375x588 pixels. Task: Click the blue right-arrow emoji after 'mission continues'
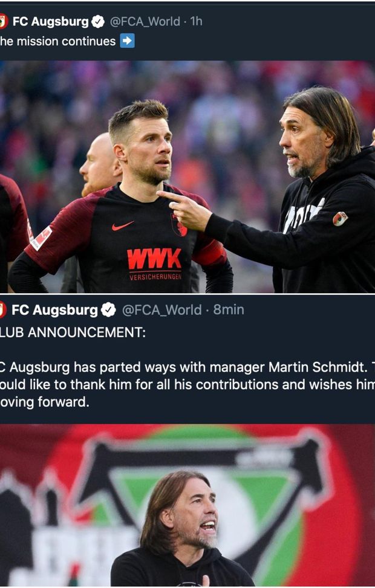[127, 41]
